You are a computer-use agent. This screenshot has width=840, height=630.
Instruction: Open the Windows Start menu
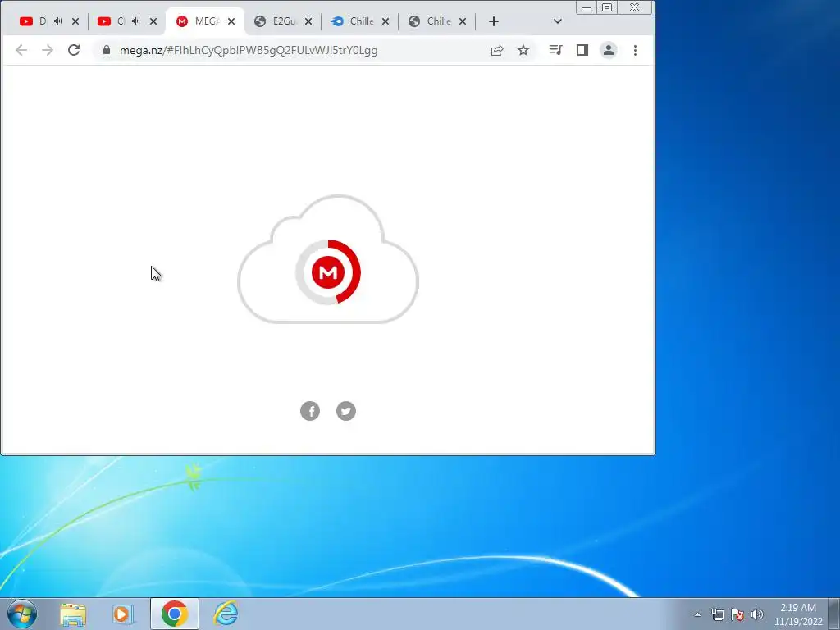pos(22,614)
